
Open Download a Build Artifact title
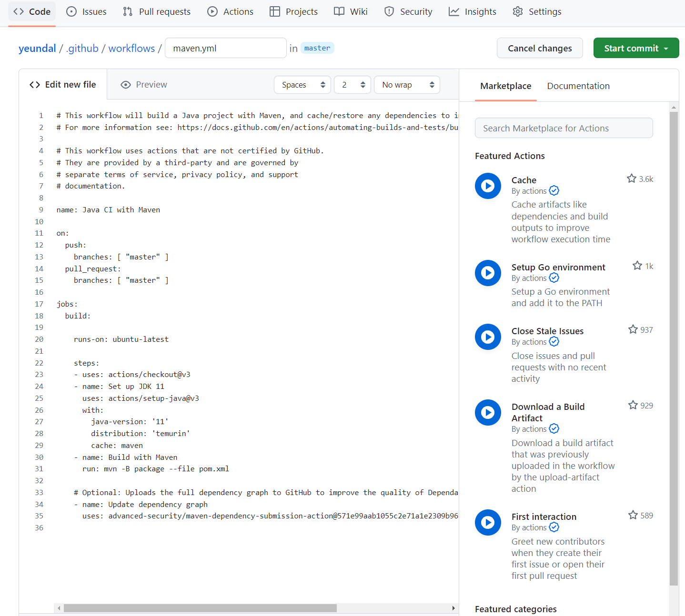click(548, 412)
